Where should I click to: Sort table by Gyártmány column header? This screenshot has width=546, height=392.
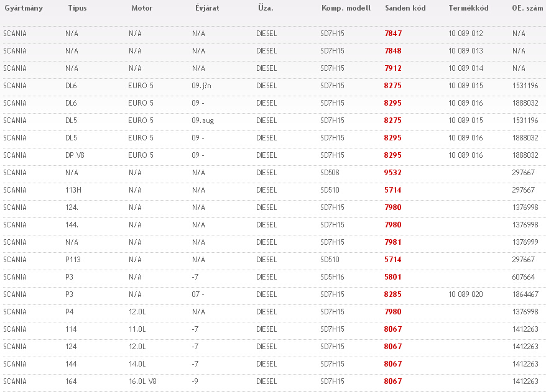24,9
